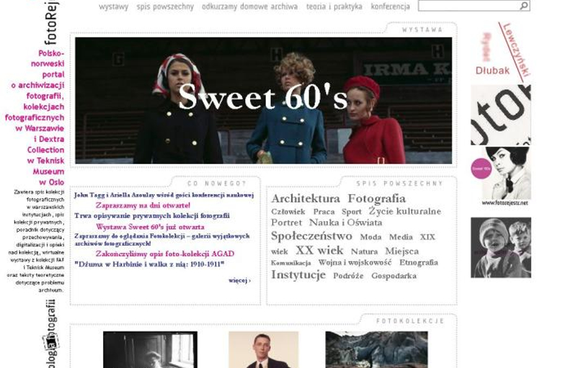Select the Fotografia tag
The width and height of the screenshot is (588, 368).
(x=376, y=199)
